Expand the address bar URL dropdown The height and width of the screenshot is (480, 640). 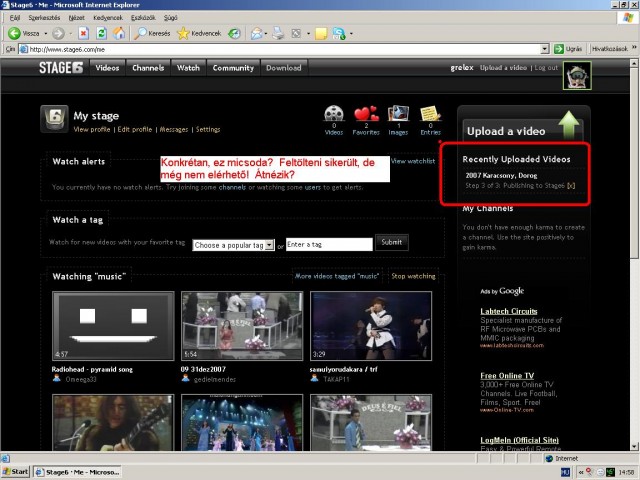click(x=545, y=48)
